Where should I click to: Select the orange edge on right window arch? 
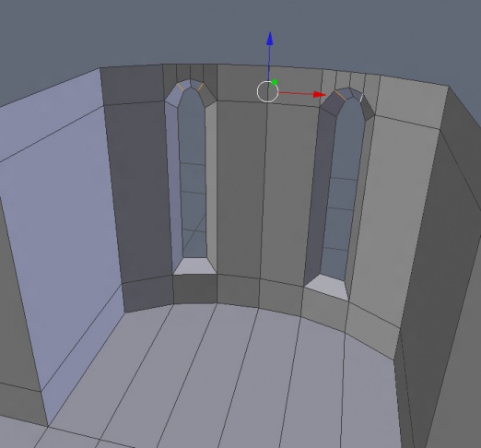point(340,95)
